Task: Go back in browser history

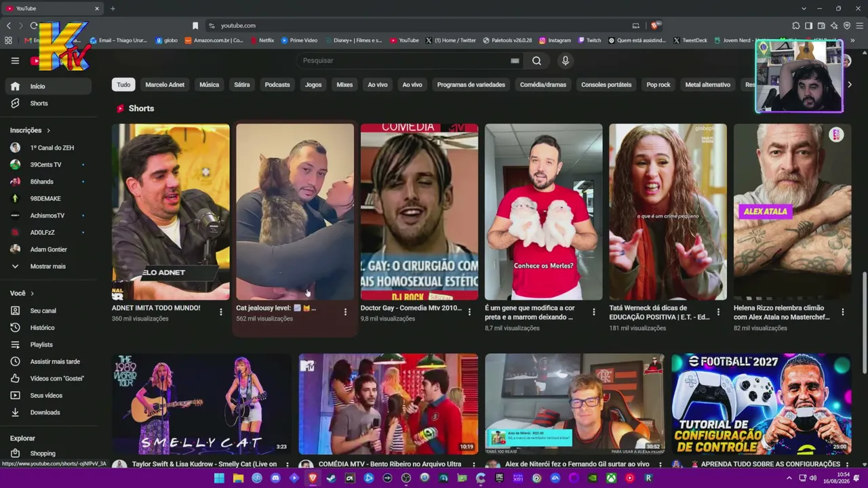Action: [9, 26]
